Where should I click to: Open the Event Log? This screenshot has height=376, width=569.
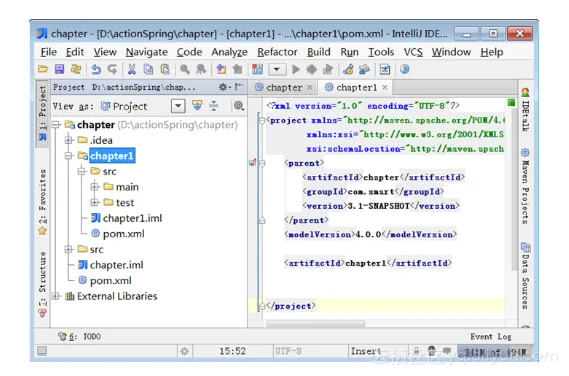491,336
